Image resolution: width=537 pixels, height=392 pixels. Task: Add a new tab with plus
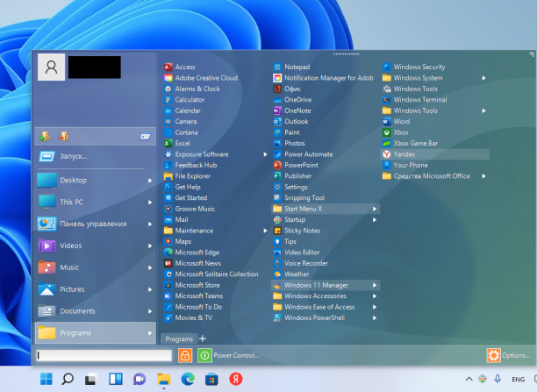coord(203,339)
